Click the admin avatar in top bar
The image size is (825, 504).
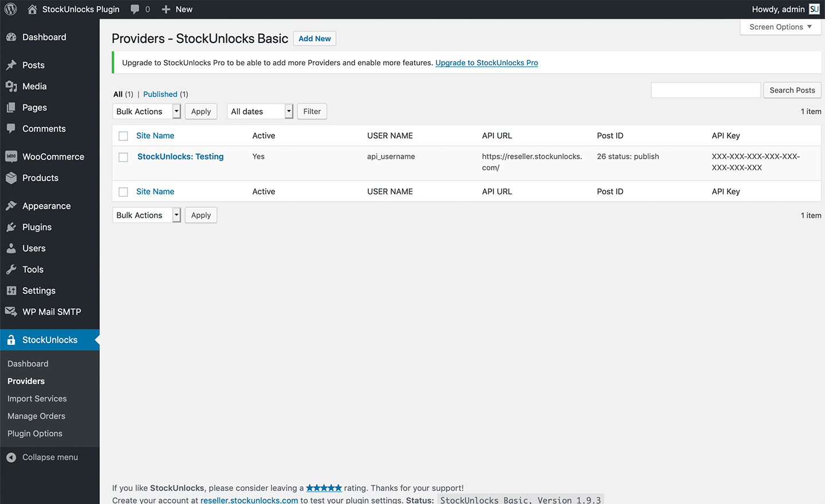tap(814, 9)
